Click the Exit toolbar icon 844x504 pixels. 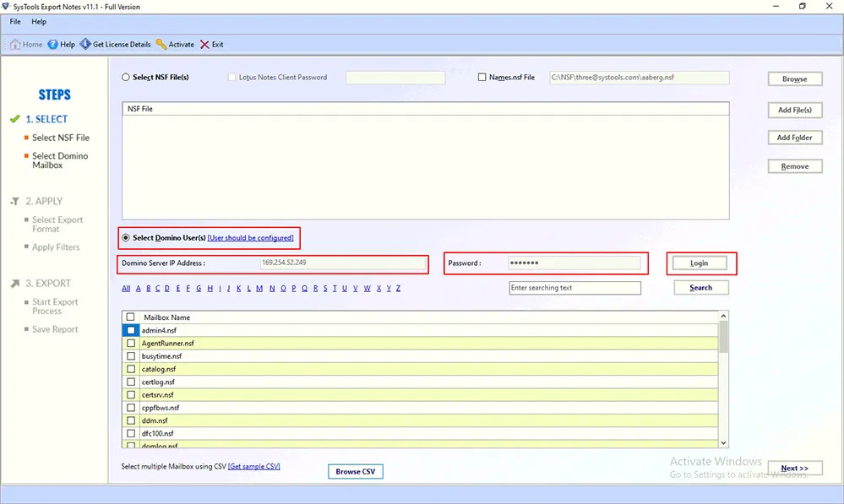[x=204, y=44]
